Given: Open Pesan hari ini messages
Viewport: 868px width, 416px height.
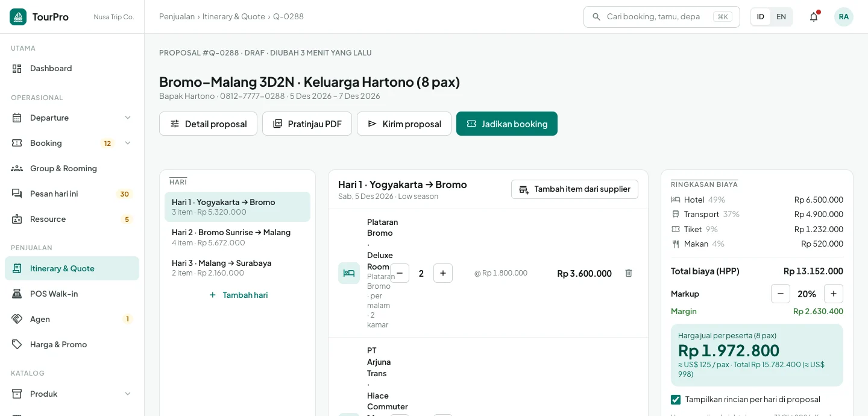Looking at the screenshot, I should point(72,194).
